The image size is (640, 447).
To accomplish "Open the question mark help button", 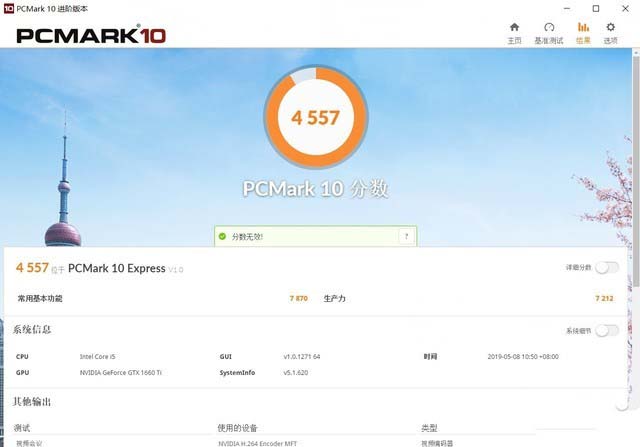I will (406, 236).
